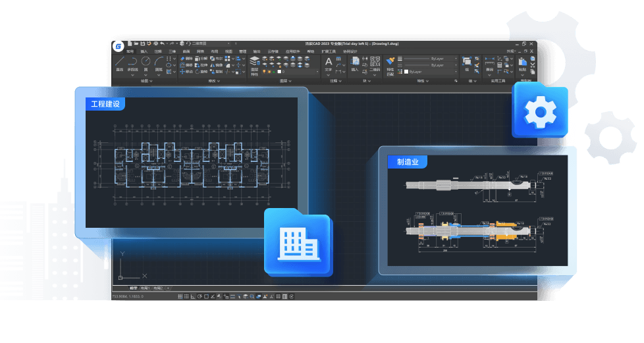Select the Text (文字) tool
The height and width of the screenshot is (343, 644).
coord(329,65)
